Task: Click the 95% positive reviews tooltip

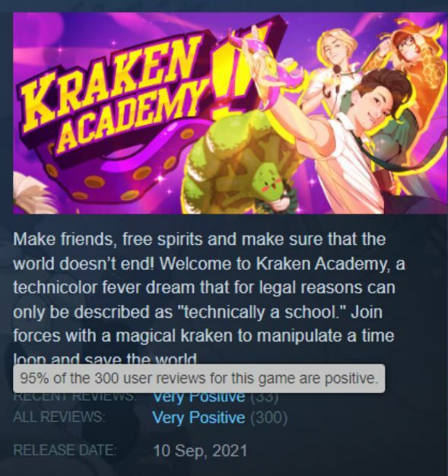Action: 199,379
